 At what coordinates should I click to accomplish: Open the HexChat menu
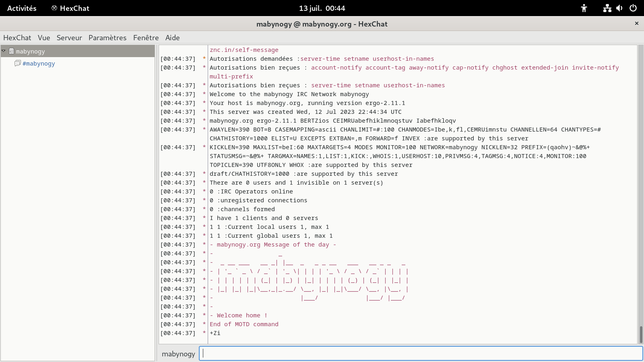(17, 38)
